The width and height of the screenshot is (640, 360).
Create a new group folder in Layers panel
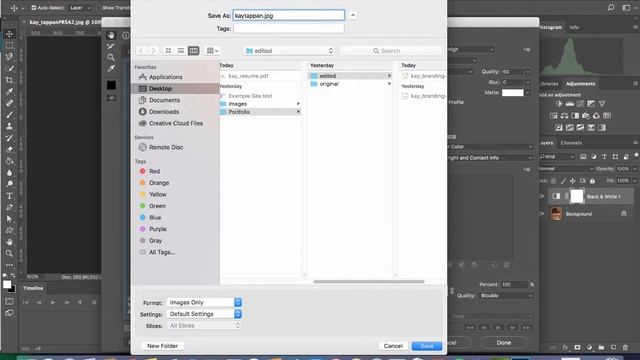[601, 347]
